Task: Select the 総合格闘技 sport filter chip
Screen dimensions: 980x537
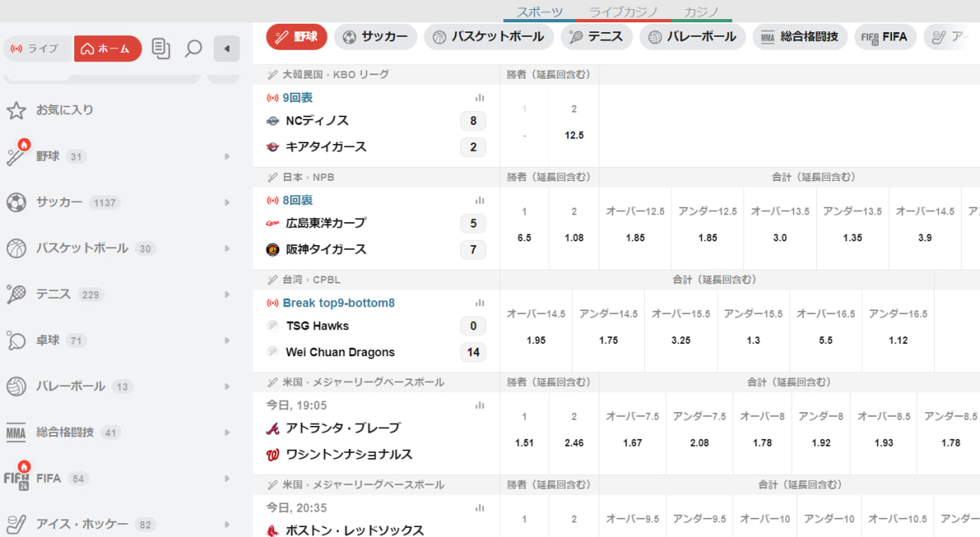Action: point(800,36)
